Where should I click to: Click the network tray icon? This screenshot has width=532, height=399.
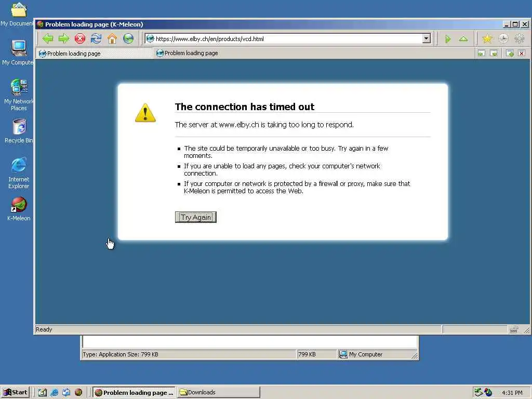[x=478, y=392]
